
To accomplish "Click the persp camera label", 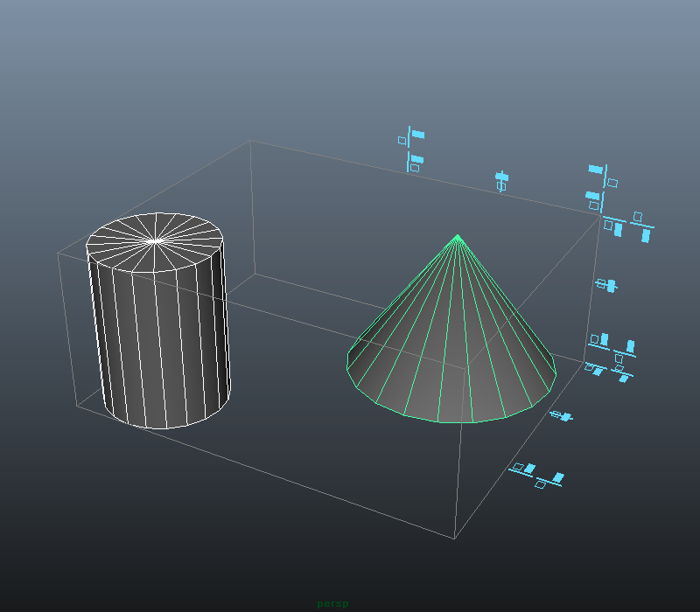I will point(332,603).
